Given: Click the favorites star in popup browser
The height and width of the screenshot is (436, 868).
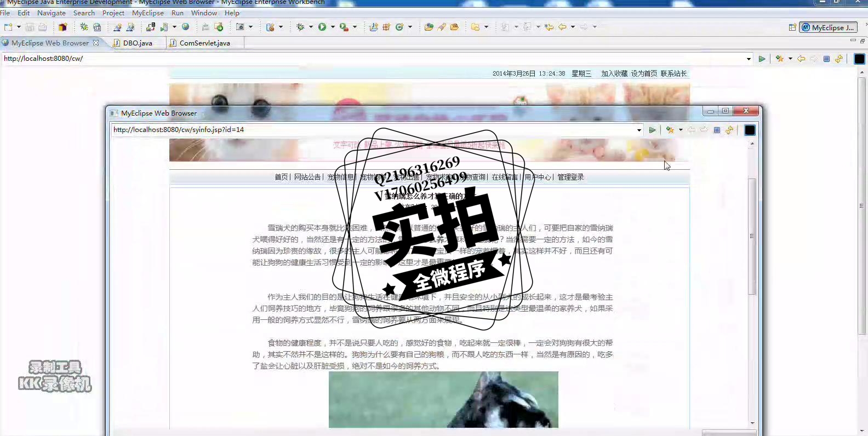Looking at the screenshot, I should coord(670,130).
